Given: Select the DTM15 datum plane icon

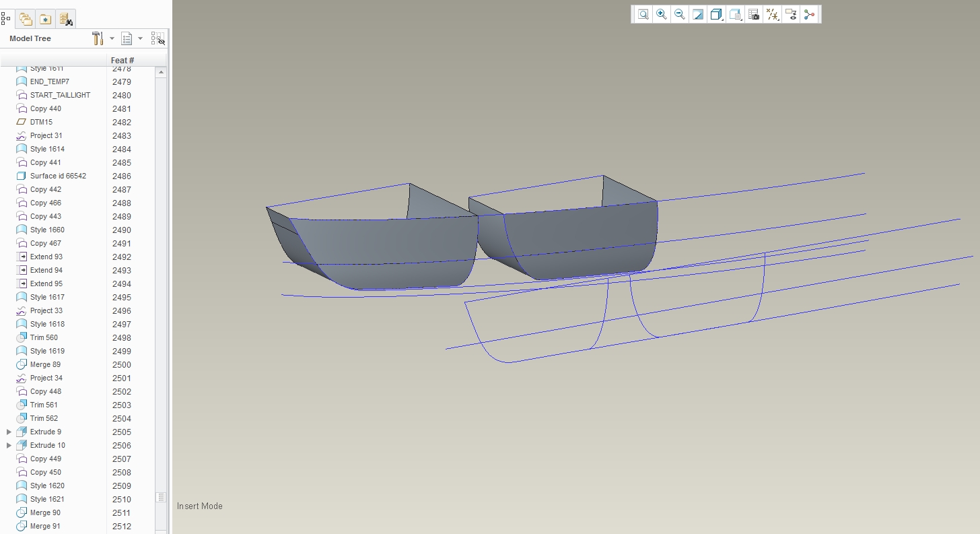Looking at the screenshot, I should (x=22, y=122).
